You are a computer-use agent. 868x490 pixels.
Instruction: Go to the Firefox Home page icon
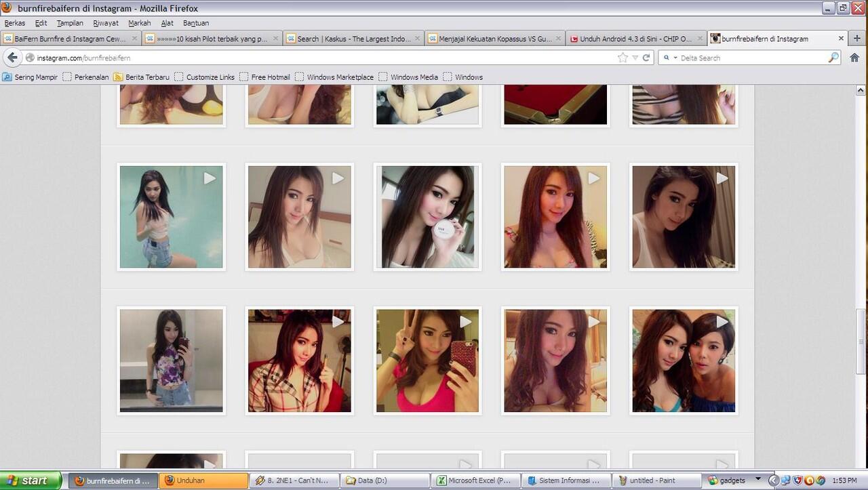(x=854, y=58)
